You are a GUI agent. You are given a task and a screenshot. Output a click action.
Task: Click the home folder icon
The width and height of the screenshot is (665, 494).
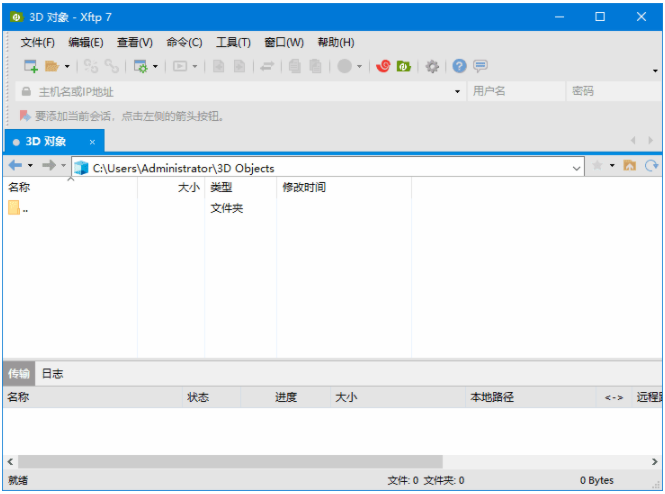coord(629,165)
